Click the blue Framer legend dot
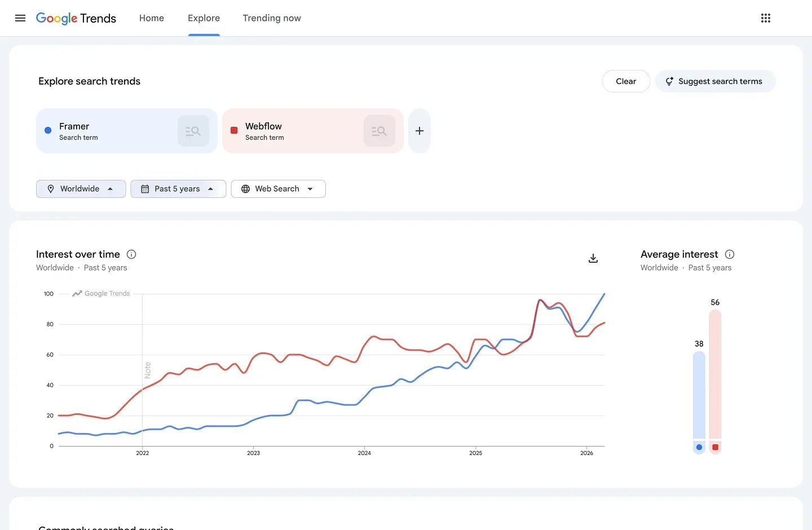The height and width of the screenshot is (530, 812). point(699,447)
